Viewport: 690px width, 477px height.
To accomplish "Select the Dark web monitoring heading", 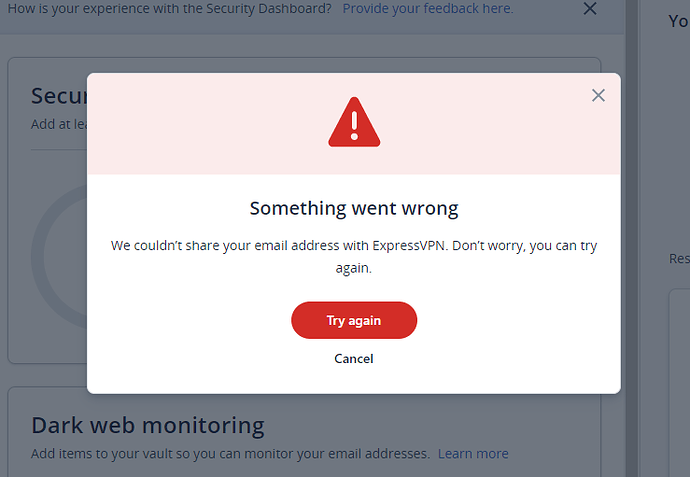I will [x=148, y=425].
